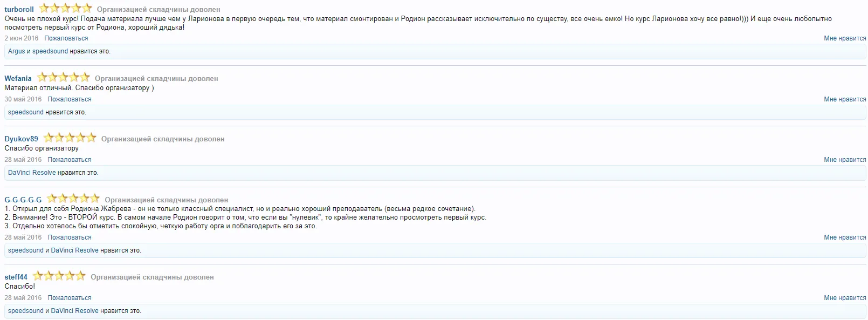This screenshot has height=320, width=868.
Task: Open steff44's user profile
Action: (16, 277)
